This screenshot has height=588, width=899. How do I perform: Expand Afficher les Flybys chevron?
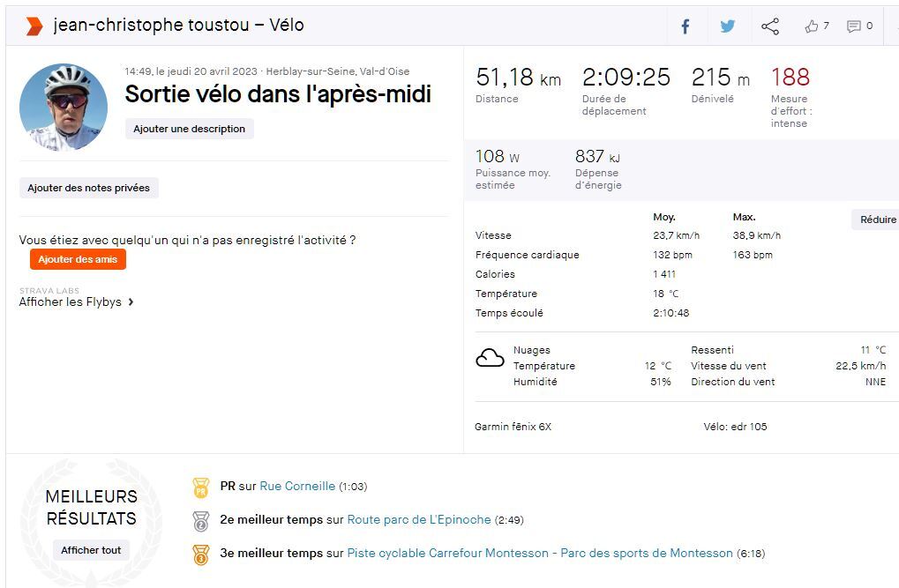pos(131,302)
